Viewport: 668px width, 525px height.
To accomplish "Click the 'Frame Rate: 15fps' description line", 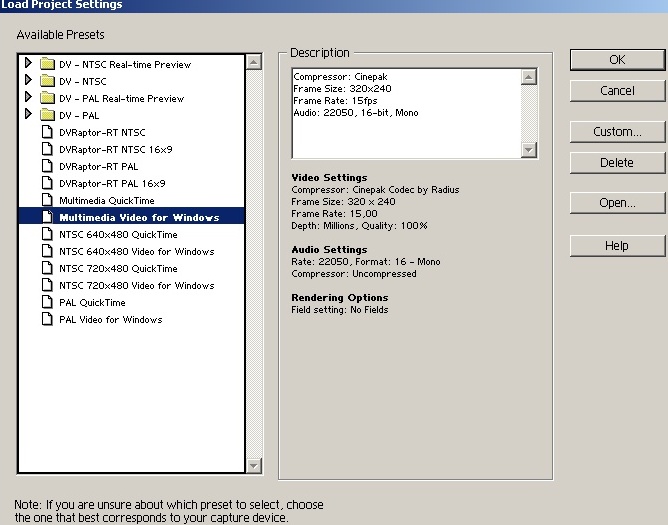I will (x=335, y=101).
